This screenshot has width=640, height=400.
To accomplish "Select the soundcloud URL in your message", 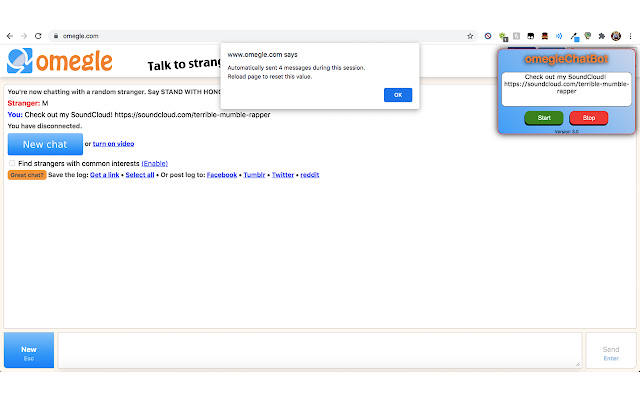I will pyautogui.click(x=192, y=115).
